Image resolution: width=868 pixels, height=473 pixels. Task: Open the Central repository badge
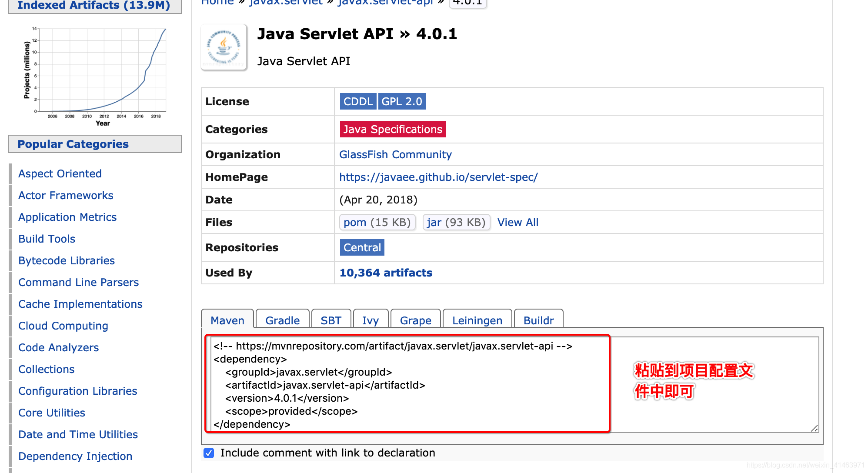tap(362, 247)
